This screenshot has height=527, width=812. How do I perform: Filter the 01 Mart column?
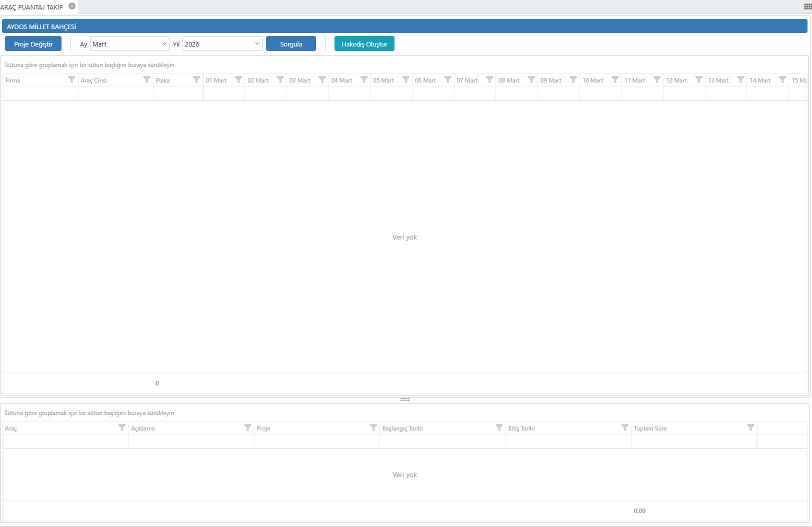(x=238, y=80)
